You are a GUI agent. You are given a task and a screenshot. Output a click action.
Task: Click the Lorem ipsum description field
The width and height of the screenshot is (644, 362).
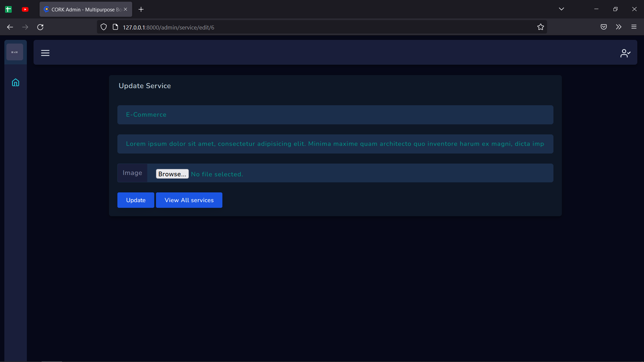tap(335, 144)
